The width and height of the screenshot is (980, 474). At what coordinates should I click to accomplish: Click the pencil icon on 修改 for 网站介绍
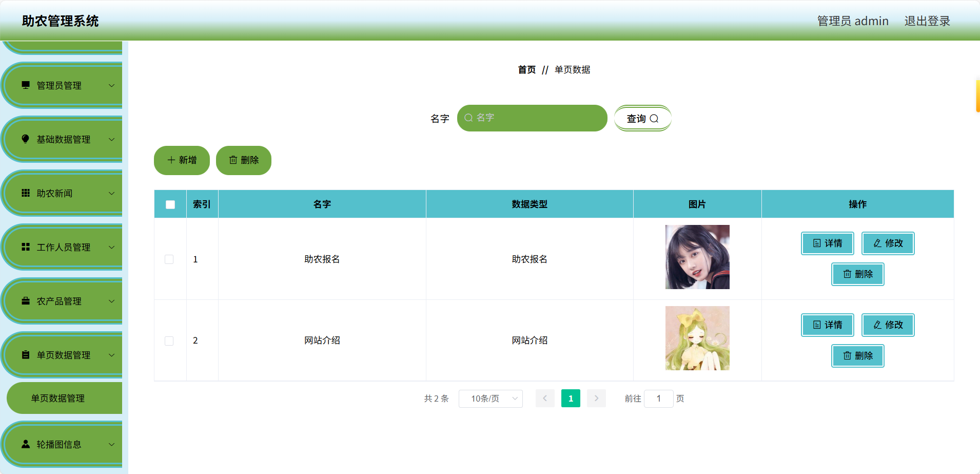tap(877, 325)
